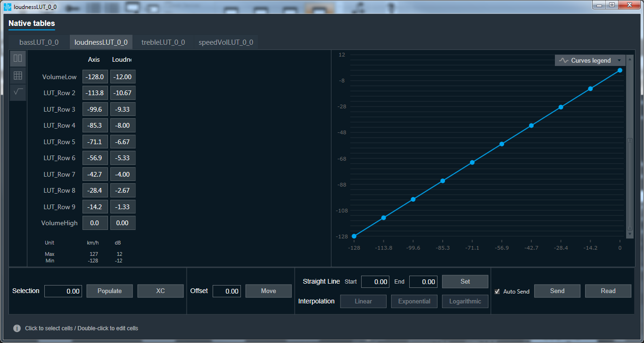Click the Move button
Screen dimensions: 644x343
click(269, 291)
